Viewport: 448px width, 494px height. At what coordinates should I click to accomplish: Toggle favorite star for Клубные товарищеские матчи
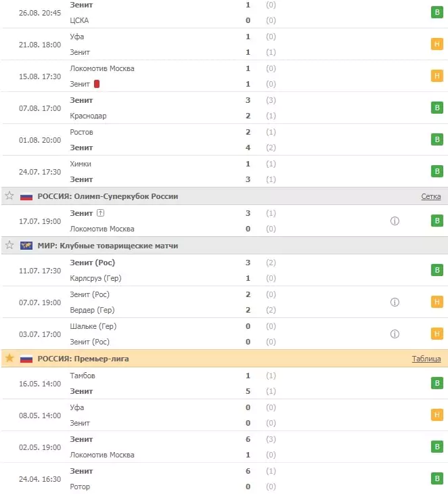click(x=9, y=245)
